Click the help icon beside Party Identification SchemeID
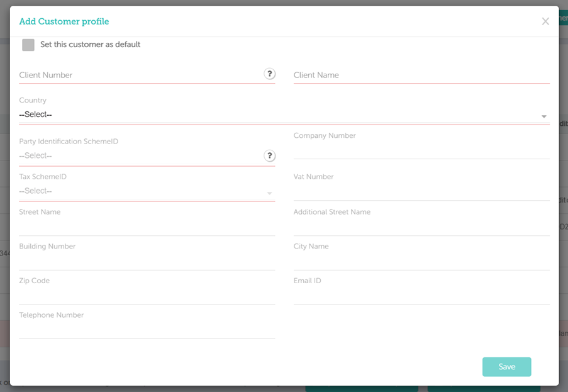 269,156
